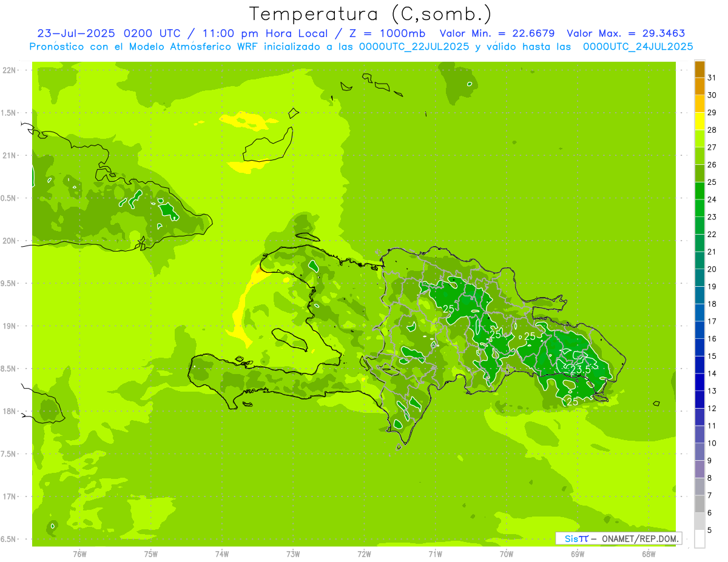
Task: Click the "69W" longitude axis label
Action: (x=578, y=554)
